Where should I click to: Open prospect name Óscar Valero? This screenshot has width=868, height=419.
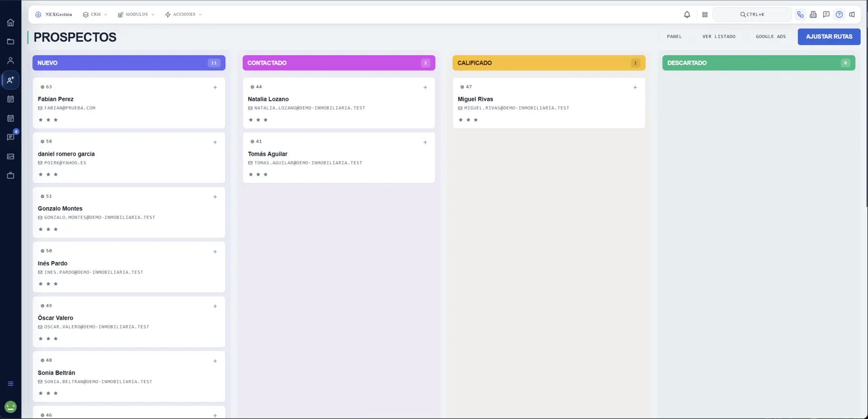(x=55, y=318)
